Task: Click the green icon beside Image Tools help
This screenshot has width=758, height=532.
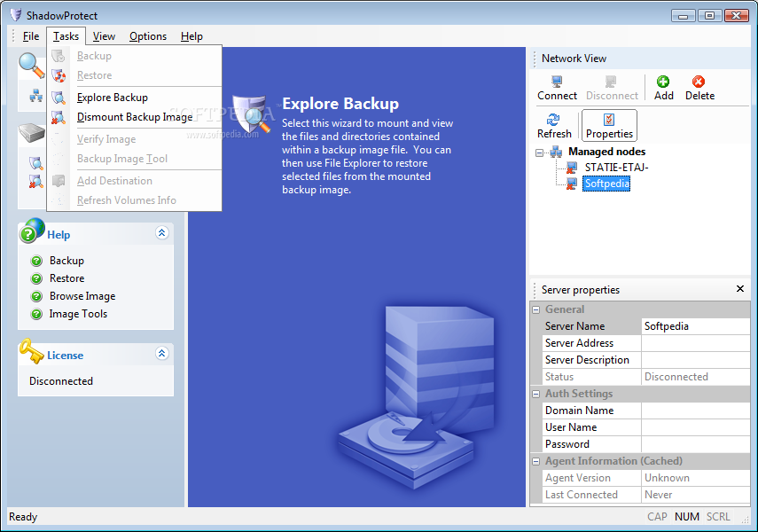Action: click(36, 314)
